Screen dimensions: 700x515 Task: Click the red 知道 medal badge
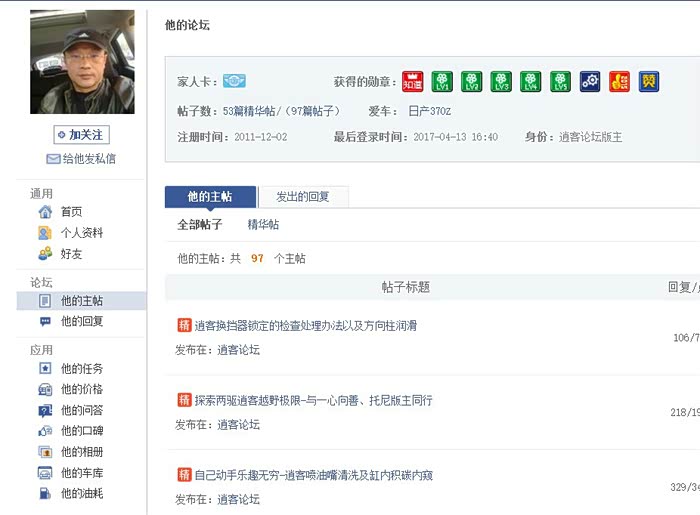[x=412, y=82]
